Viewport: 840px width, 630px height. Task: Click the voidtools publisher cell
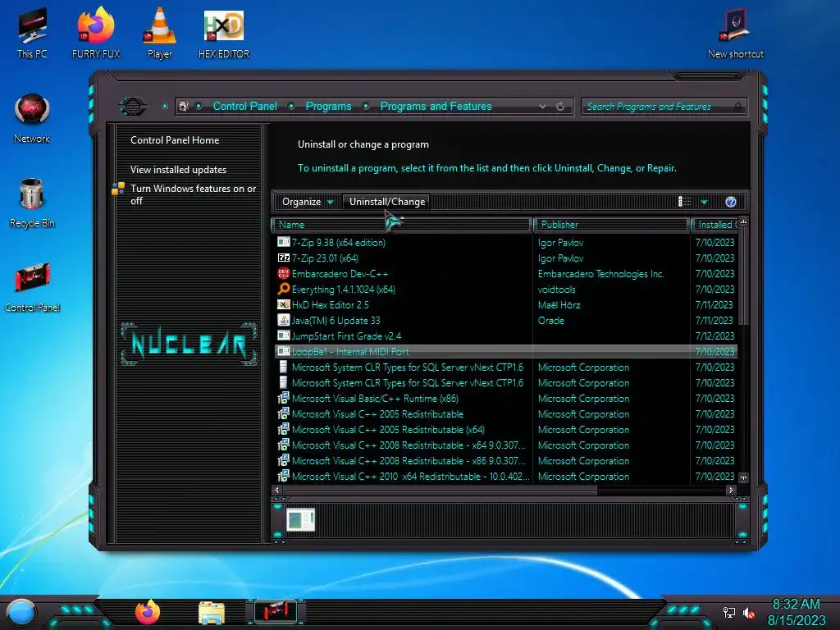pyautogui.click(x=557, y=290)
